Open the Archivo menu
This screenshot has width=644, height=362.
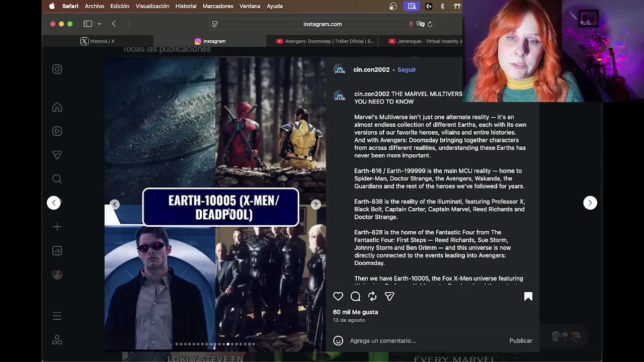tap(95, 6)
